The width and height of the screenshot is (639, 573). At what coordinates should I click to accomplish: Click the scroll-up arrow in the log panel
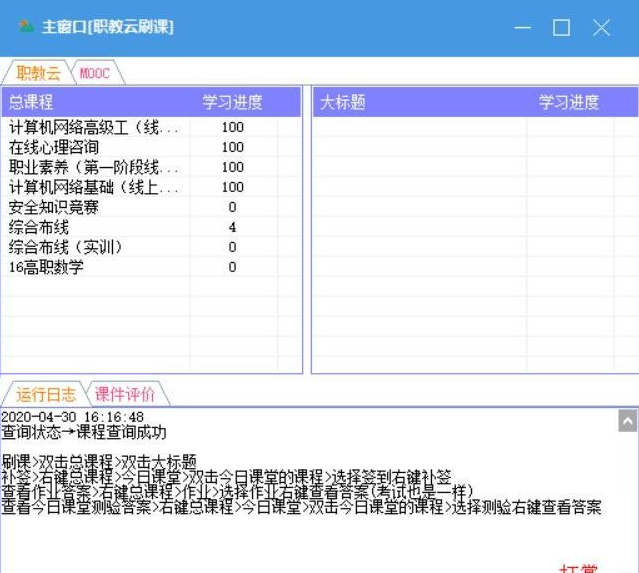point(628,420)
